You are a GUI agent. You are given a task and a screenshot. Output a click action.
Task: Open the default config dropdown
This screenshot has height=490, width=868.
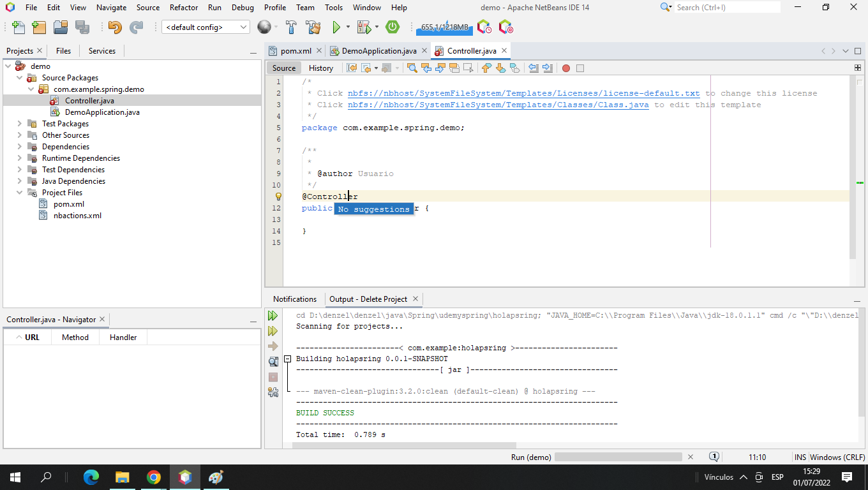[206, 27]
